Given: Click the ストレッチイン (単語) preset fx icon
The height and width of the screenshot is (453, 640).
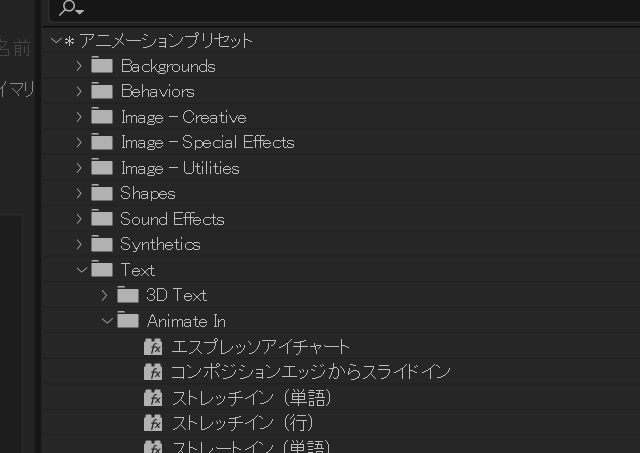Looking at the screenshot, I should (x=153, y=398).
